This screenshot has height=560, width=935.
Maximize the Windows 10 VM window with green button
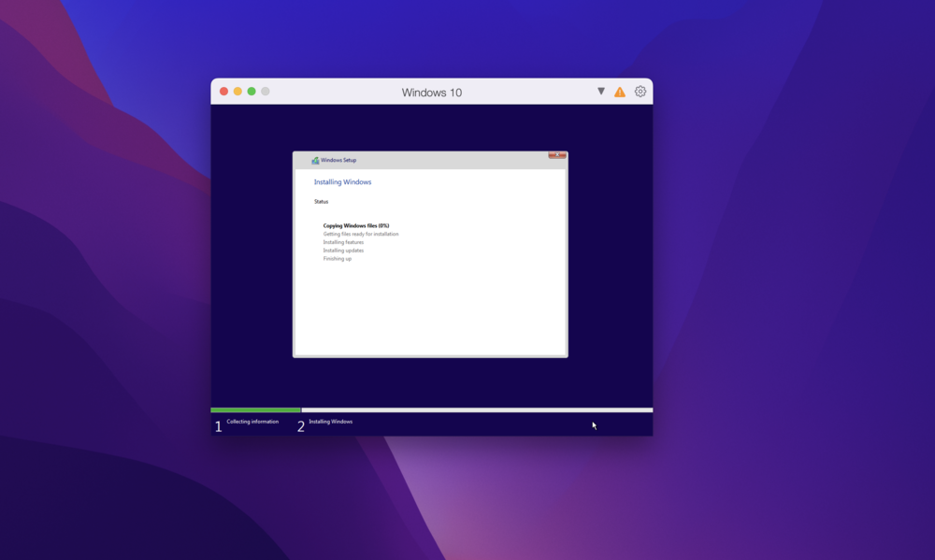pos(252,92)
